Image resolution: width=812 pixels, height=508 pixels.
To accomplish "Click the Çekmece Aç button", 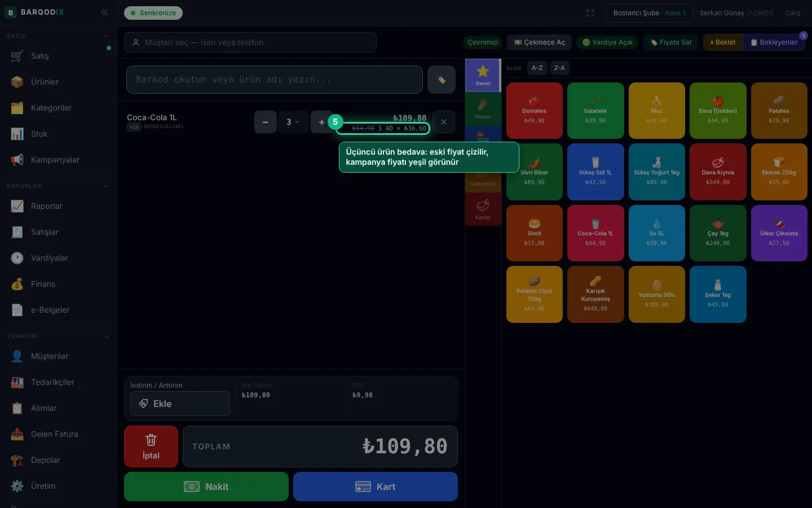I will 540,42.
